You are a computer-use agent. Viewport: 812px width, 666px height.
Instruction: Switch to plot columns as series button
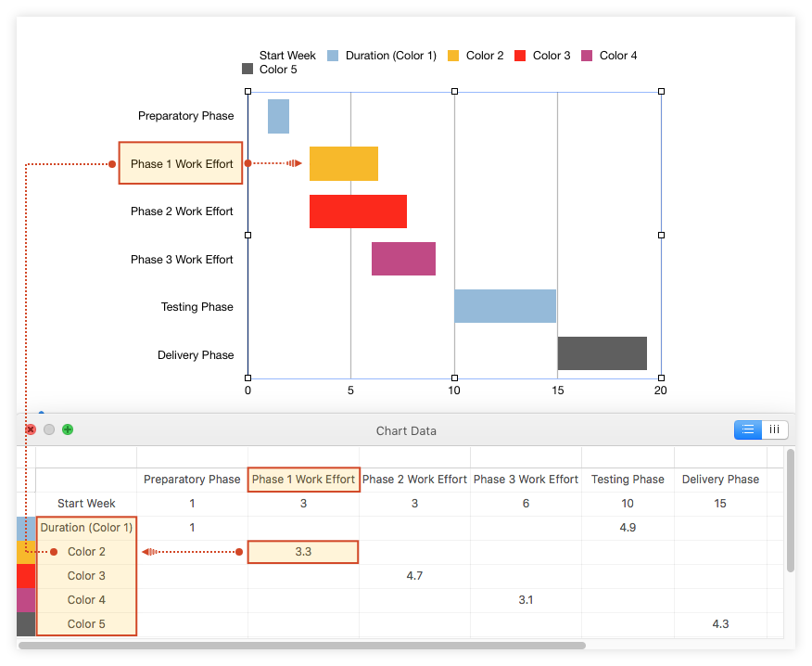coord(774,429)
